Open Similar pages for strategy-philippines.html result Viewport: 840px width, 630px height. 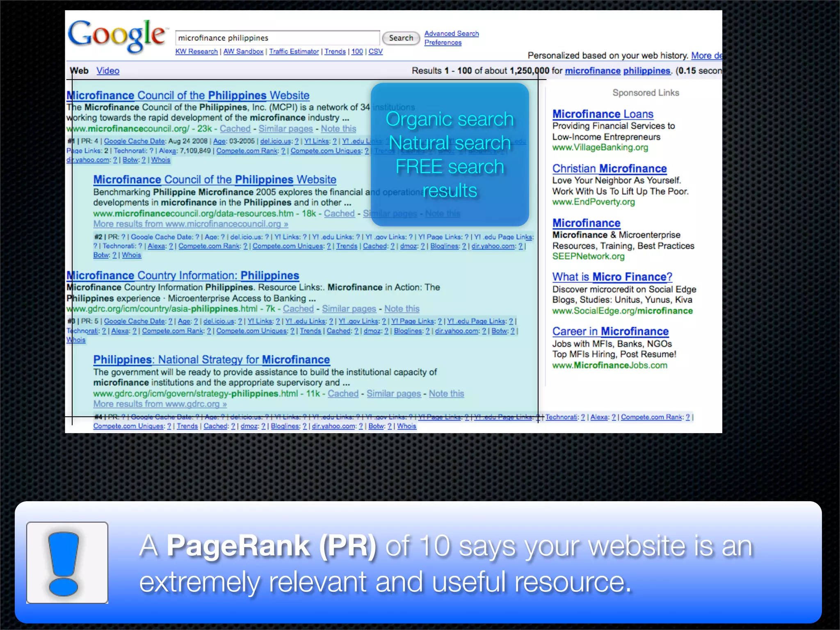pyautogui.click(x=393, y=393)
